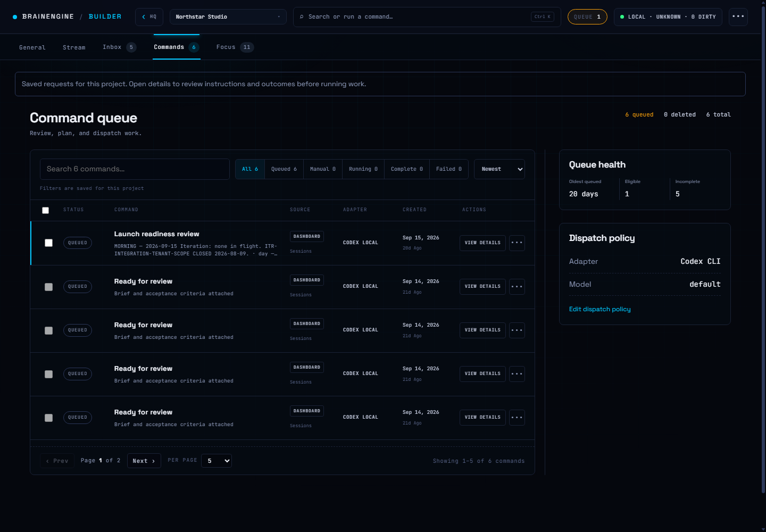Viewport: 766px width, 532px height.
Task: Select the Commands tab
Action: coord(176,47)
